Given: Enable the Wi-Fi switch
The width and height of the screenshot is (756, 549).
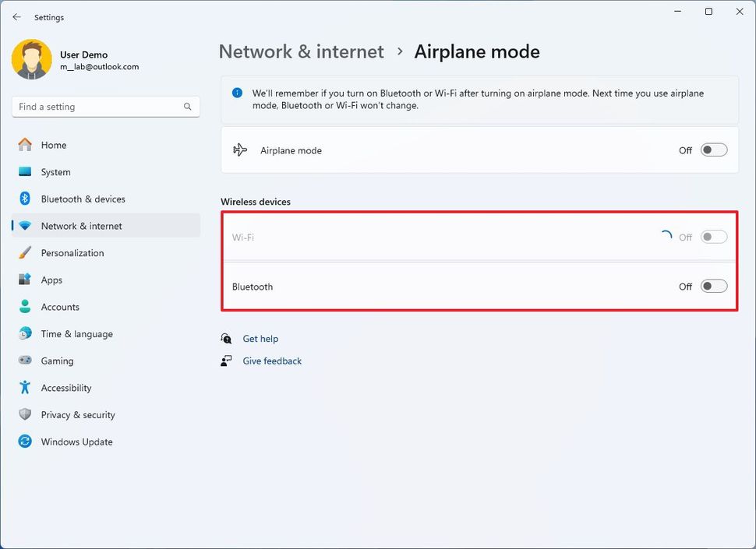Looking at the screenshot, I should (x=713, y=237).
